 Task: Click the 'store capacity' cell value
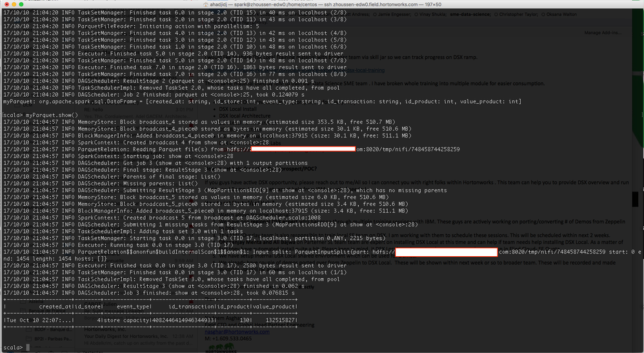coord(126,320)
